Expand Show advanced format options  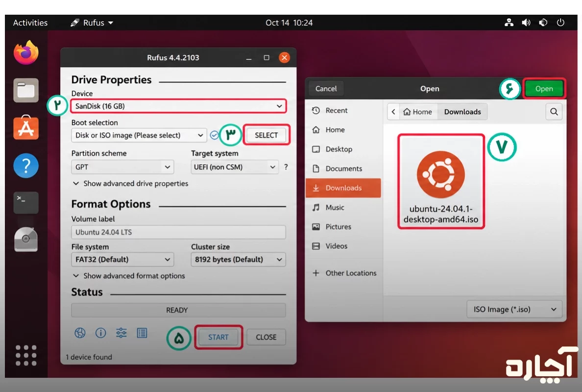(129, 276)
